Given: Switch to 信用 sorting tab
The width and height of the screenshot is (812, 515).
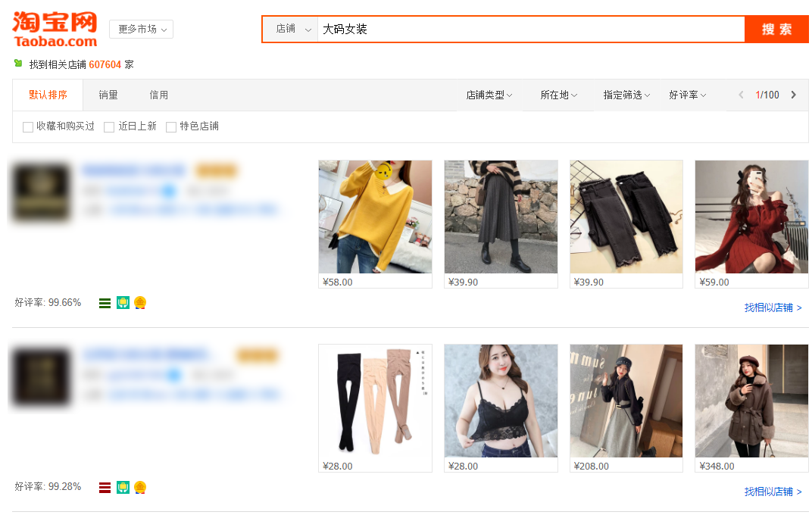Looking at the screenshot, I should click(x=159, y=95).
